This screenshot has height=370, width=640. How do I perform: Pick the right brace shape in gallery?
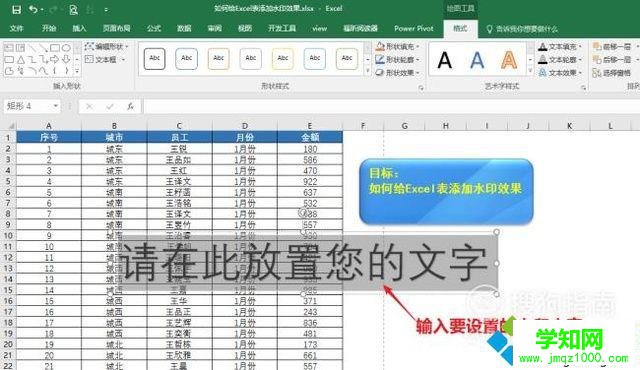pyautogui.click(x=66, y=71)
